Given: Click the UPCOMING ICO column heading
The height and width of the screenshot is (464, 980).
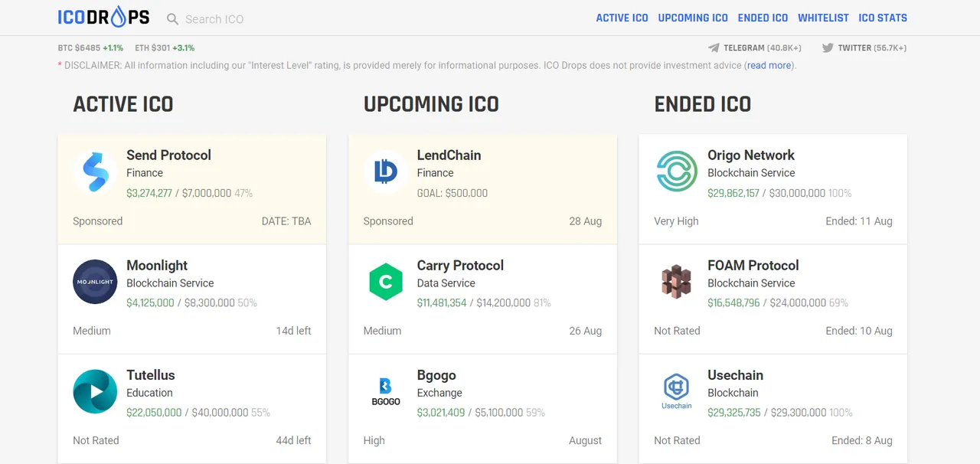Looking at the screenshot, I should click(431, 105).
